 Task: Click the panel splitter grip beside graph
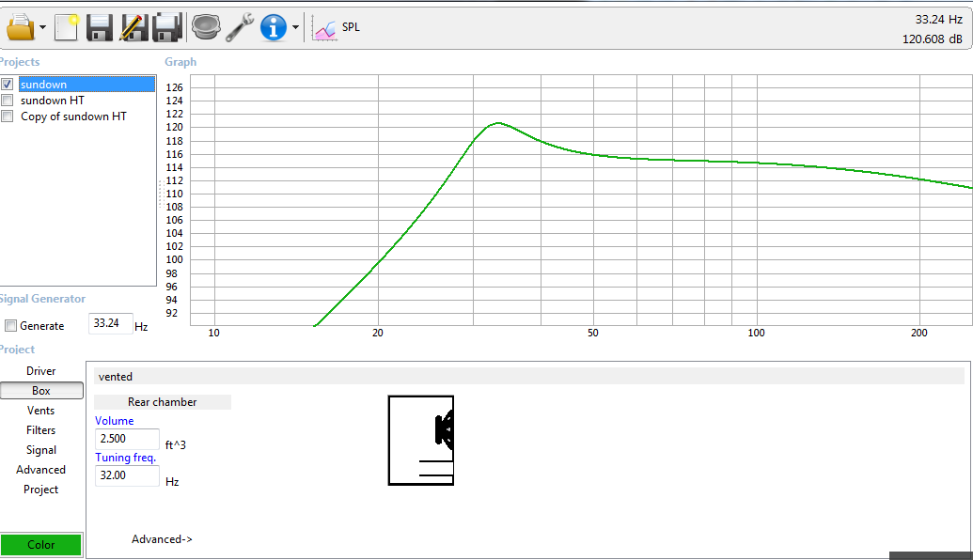(160, 194)
